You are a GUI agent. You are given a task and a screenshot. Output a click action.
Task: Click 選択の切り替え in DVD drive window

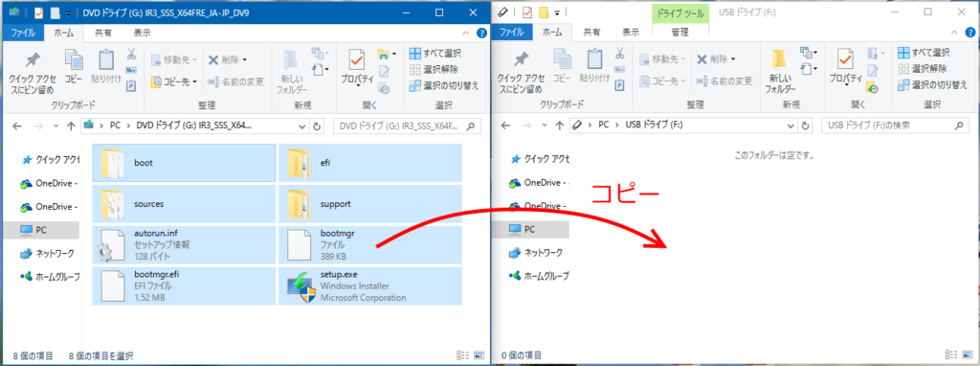click(x=444, y=85)
